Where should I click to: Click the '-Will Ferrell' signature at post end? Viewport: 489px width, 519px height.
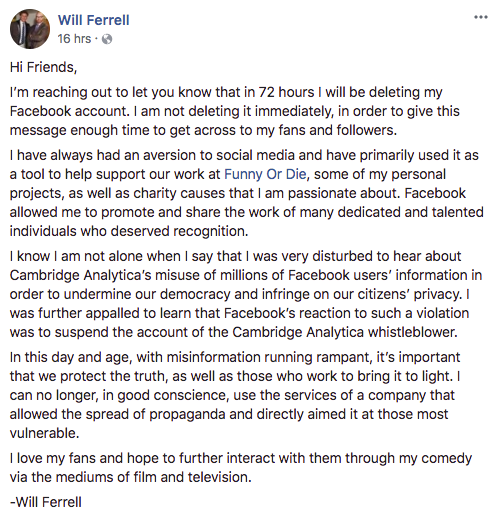(46, 502)
